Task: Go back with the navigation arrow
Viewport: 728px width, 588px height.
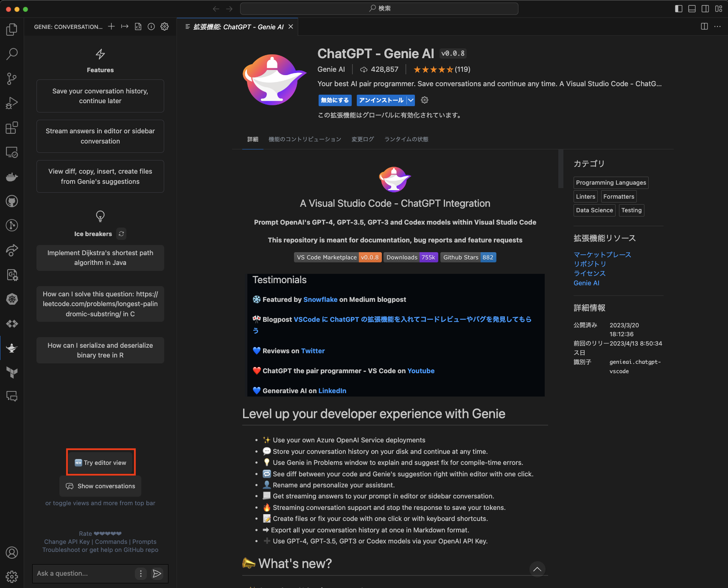Action: point(216,8)
